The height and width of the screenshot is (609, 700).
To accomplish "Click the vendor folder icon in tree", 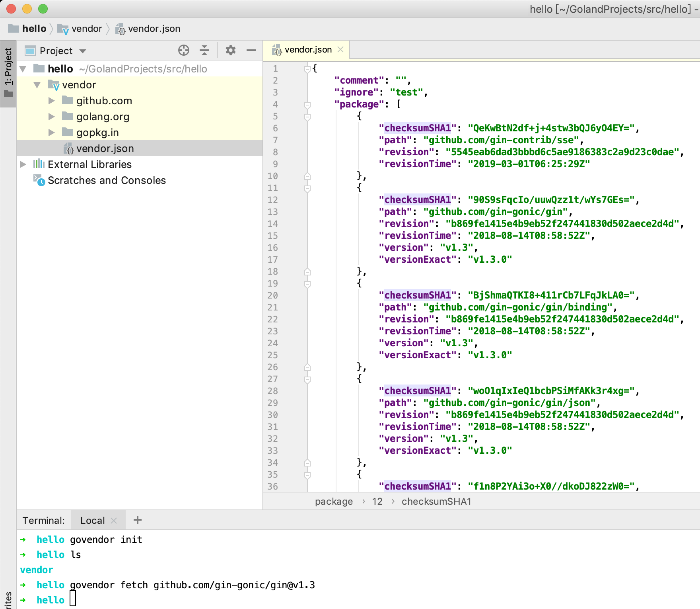I will pos(53,85).
